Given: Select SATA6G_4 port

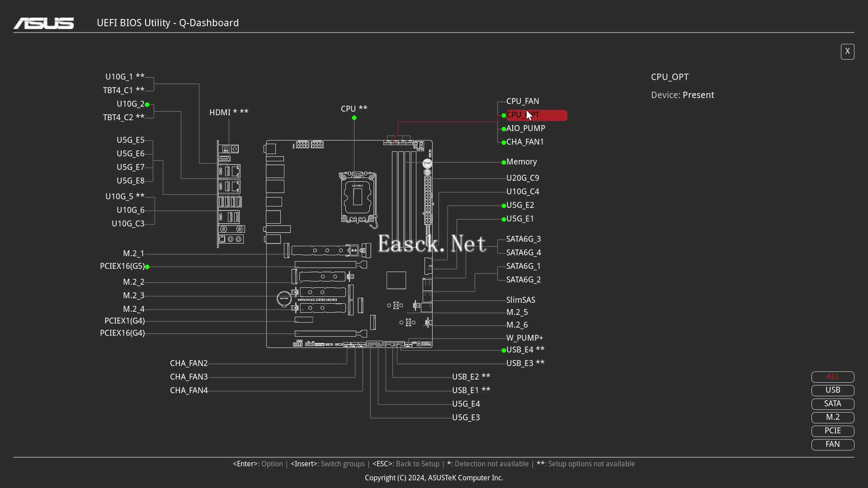Looking at the screenshot, I should coord(524,253).
